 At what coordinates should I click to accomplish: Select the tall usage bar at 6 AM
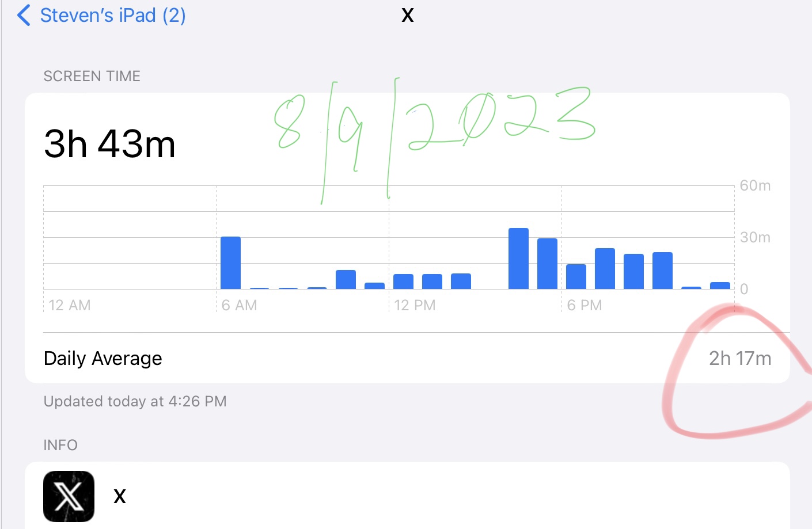point(230,263)
